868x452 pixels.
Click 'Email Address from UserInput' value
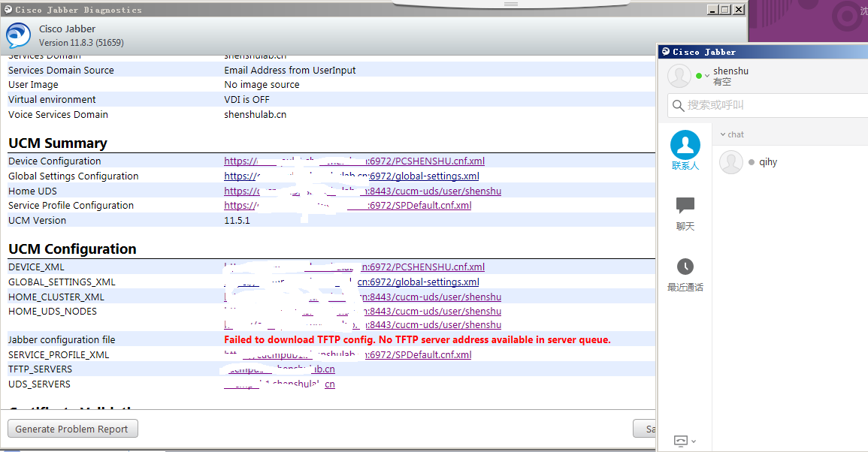tap(290, 71)
